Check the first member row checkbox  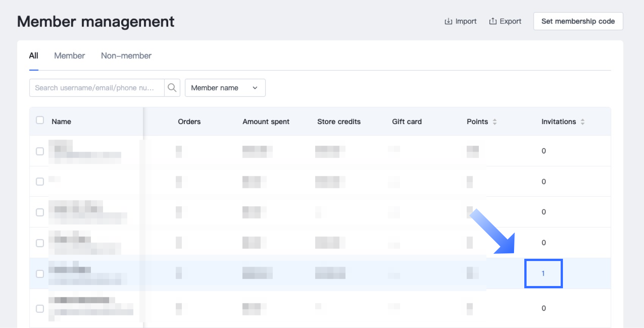click(40, 151)
